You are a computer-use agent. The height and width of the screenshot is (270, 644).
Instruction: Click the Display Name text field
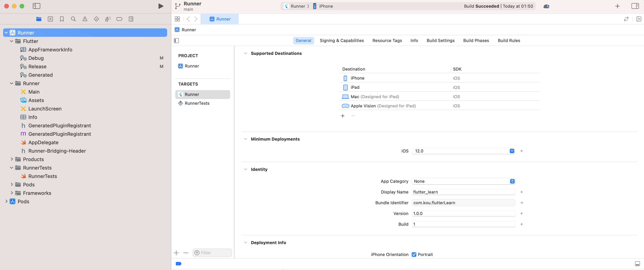click(463, 192)
